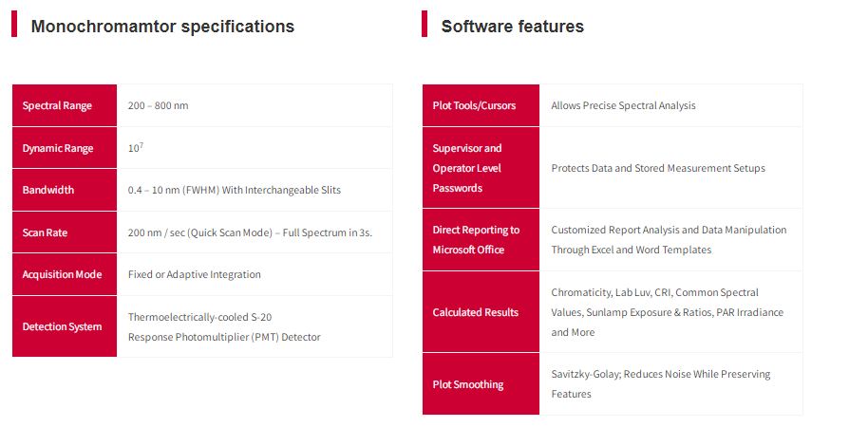Click the Bandwidth label cell

(64, 190)
